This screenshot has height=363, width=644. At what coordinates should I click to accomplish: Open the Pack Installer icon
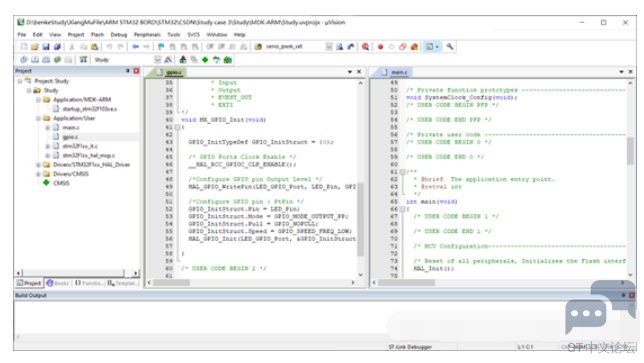(x=228, y=60)
